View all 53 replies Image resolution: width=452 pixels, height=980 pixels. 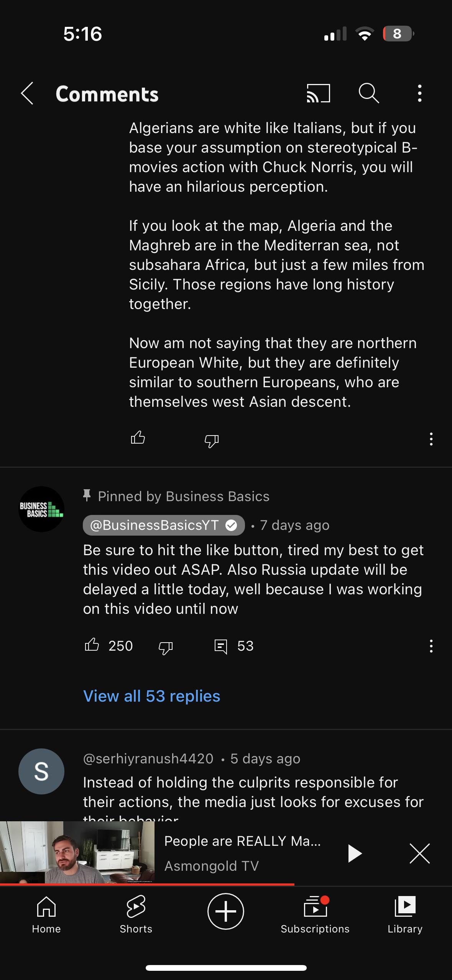[152, 696]
